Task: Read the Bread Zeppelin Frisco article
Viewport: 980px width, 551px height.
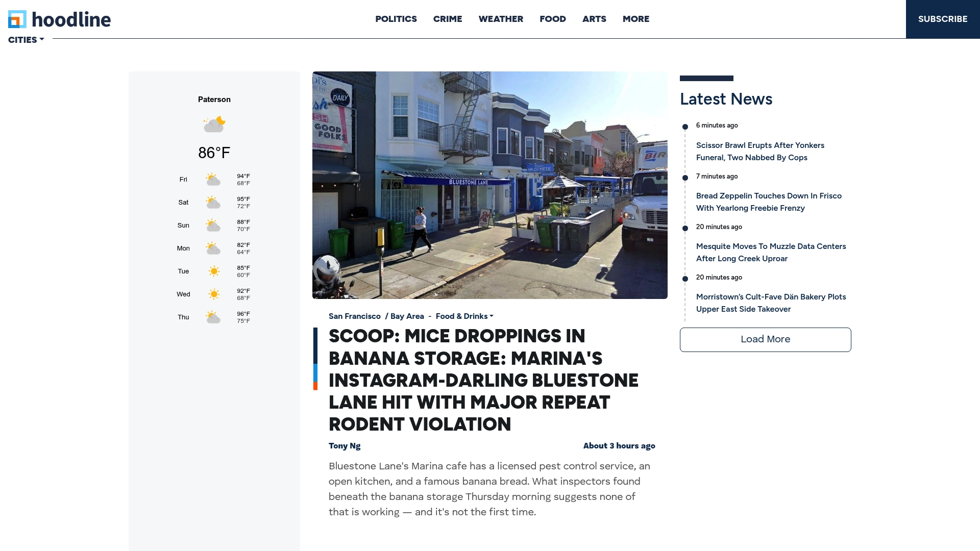Action: point(769,202)
